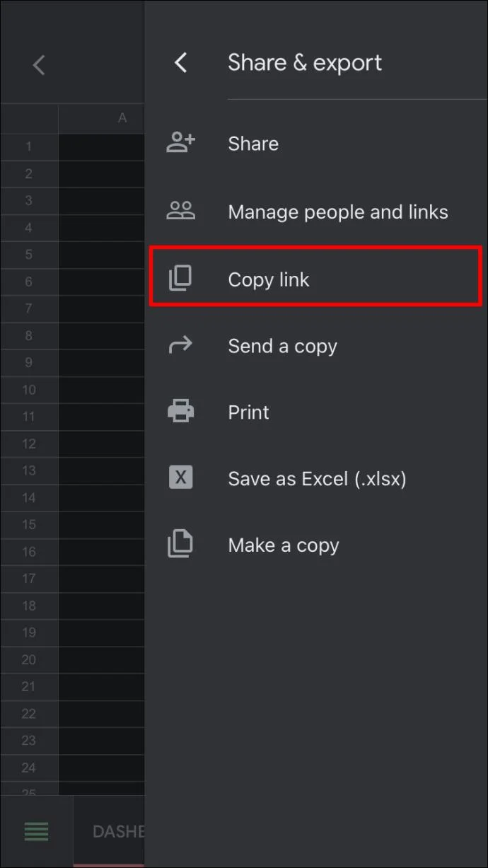Open the all-sheets list hamburger icon
The width and height of the screenshot is (488, 868).
click(x=37, y=831)
